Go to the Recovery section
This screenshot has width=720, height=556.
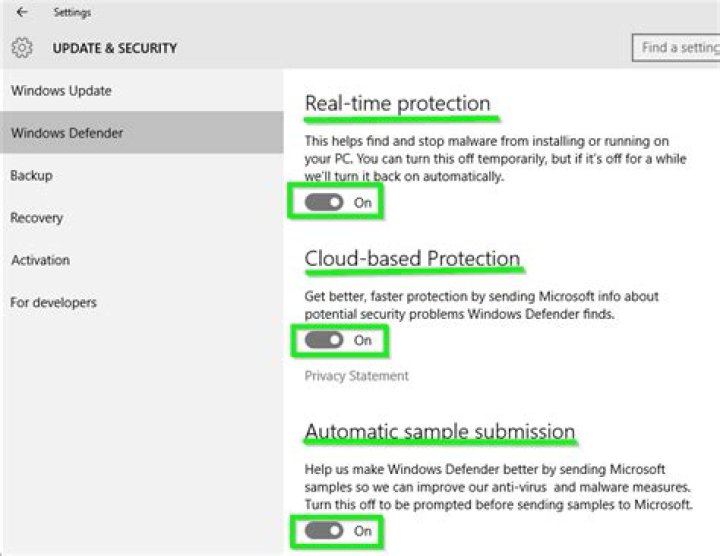142,218
